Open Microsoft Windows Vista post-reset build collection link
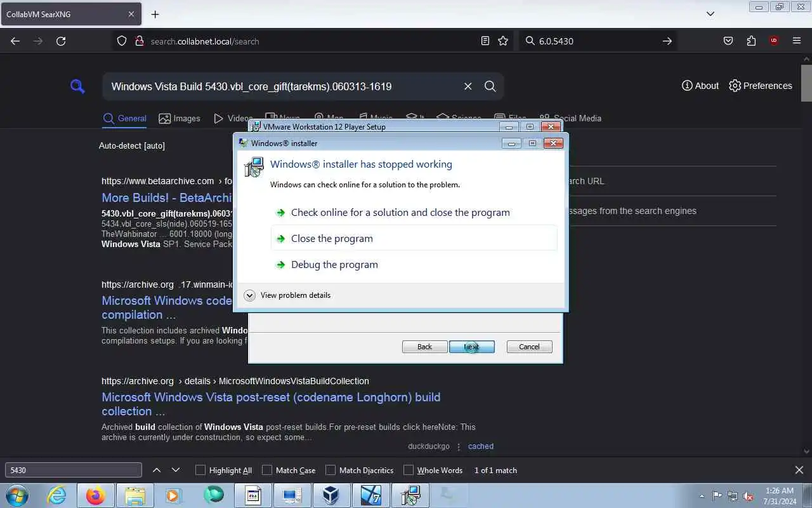Viewport: 812px width, 508px height. click(x=271, y=404)
